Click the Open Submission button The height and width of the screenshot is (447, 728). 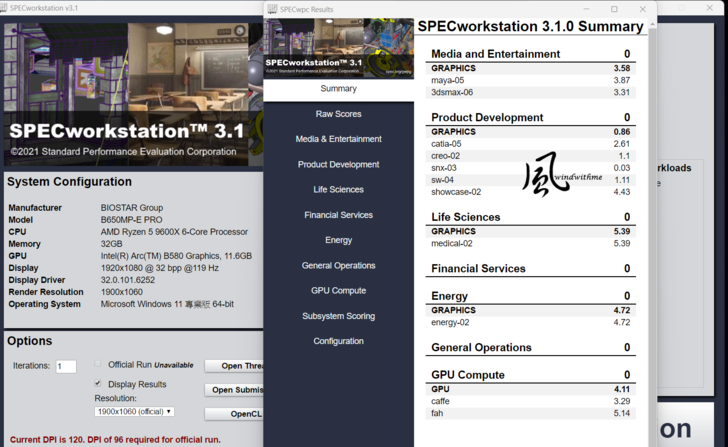[234, 390]
